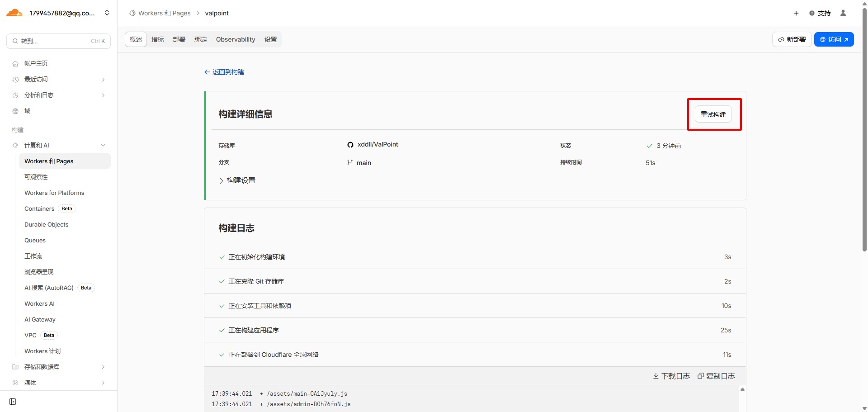
Task: Click the 3 分钟前 status text
Action: [669, 146]
